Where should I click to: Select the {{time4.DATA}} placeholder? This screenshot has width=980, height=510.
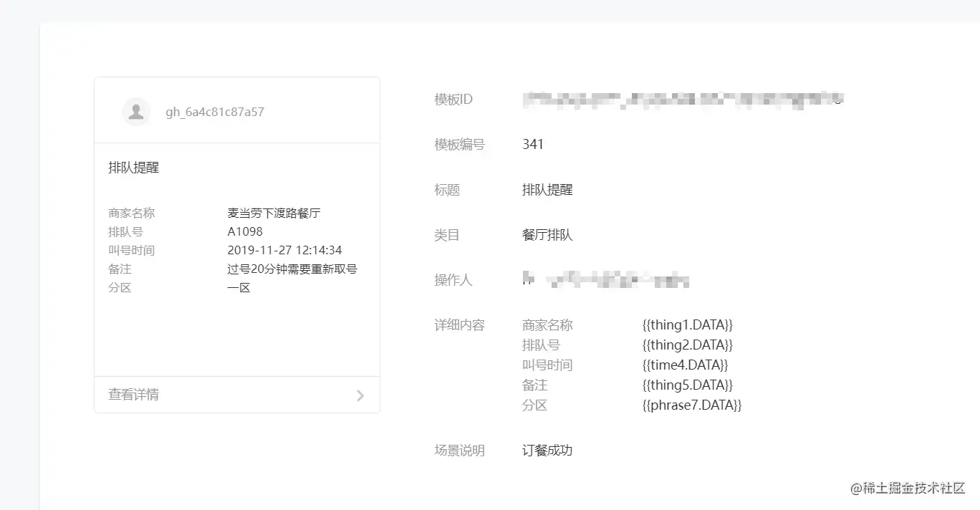pyautogui.click(x=686, y=365)
